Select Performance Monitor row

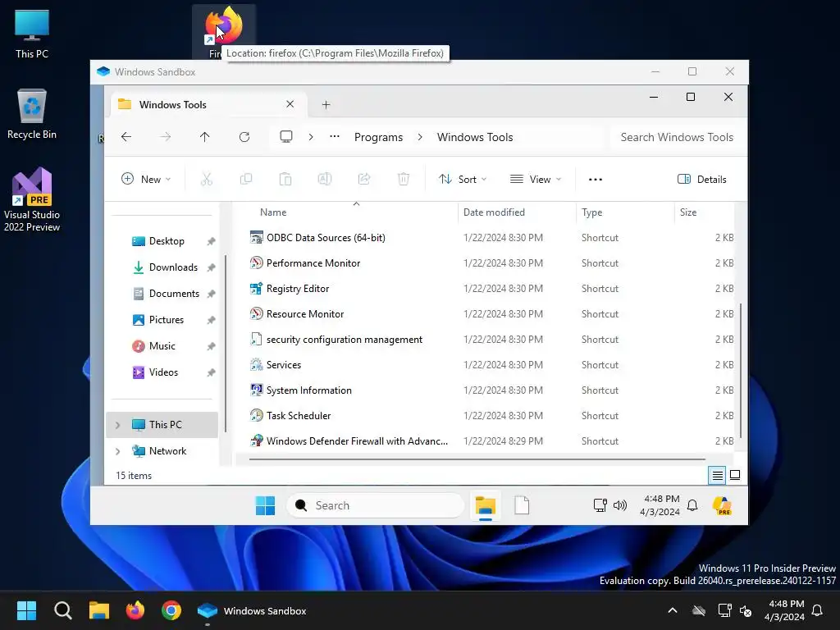(x=491, y=263)
